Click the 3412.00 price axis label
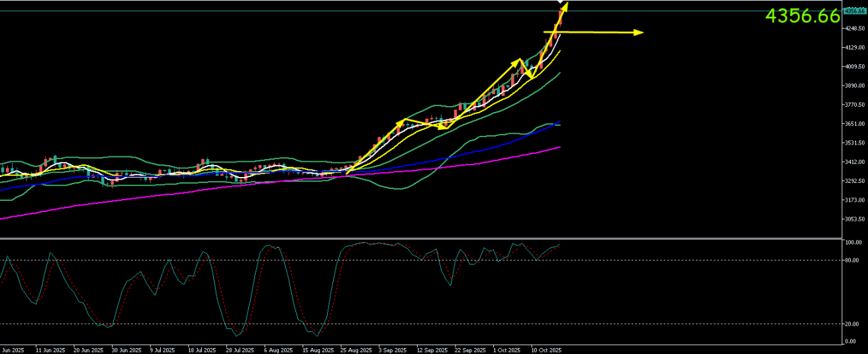Image resolution: width=868 pixels, height=354 pixels. 855,162
